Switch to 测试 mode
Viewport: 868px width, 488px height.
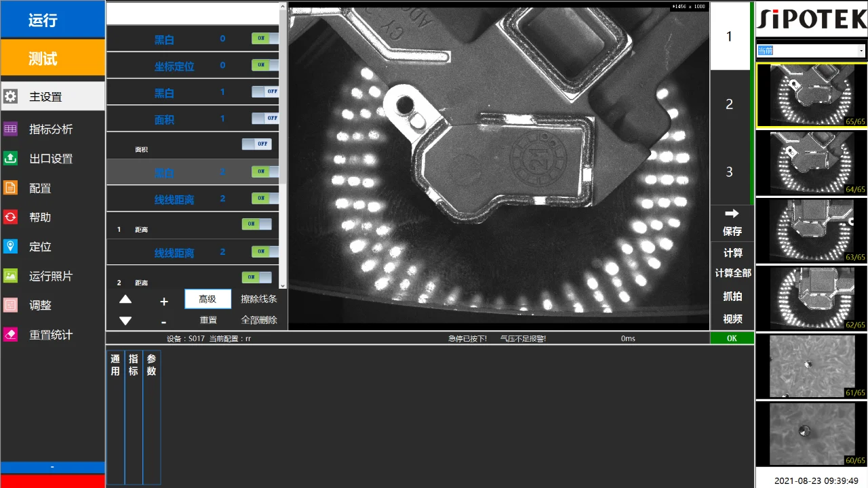(53, 58)
